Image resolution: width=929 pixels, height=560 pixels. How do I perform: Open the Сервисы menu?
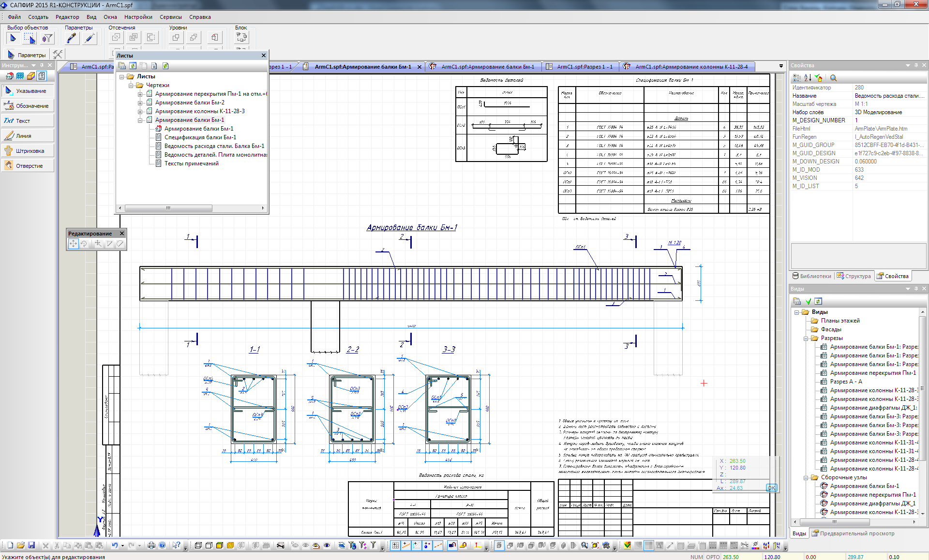coord(170,17)
